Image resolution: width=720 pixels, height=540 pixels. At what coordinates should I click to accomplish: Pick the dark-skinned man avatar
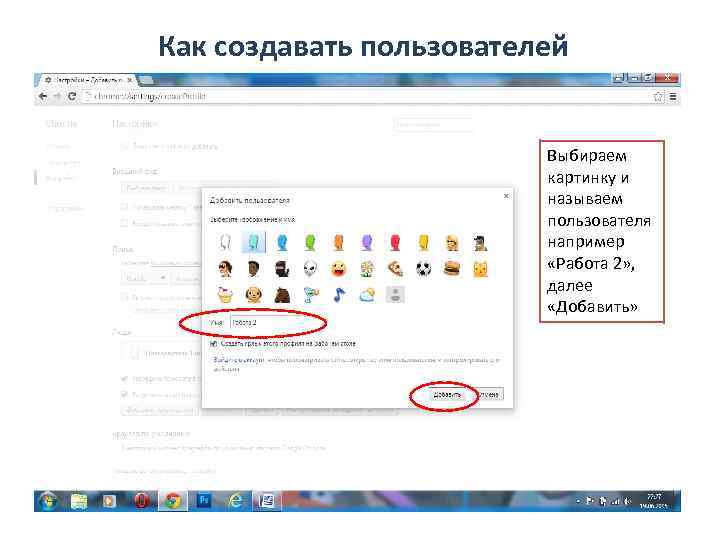pyautogui.click(x=253, y=269)
